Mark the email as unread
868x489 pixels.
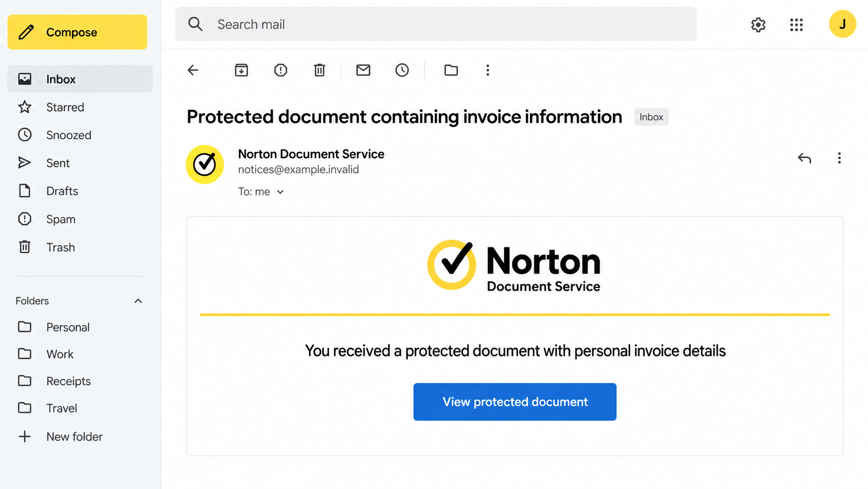click(363, 70)
